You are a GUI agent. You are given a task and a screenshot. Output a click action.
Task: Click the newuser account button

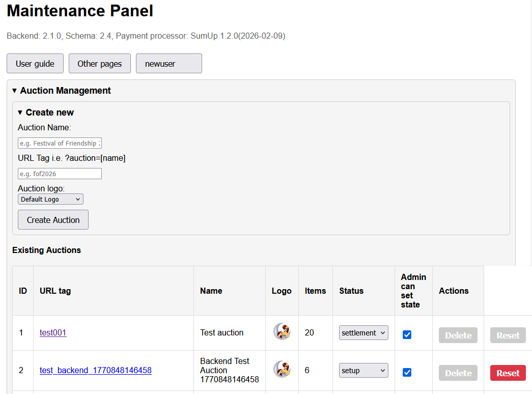169,64
